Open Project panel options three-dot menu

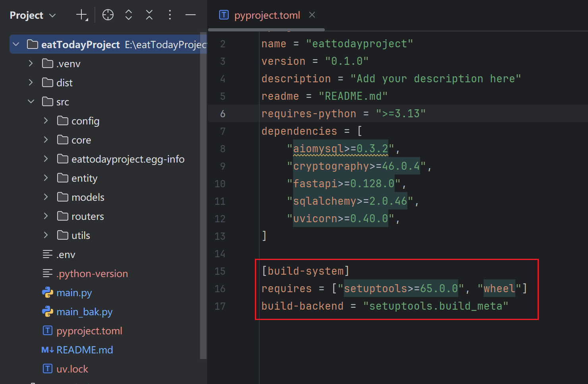click(170, 15)
